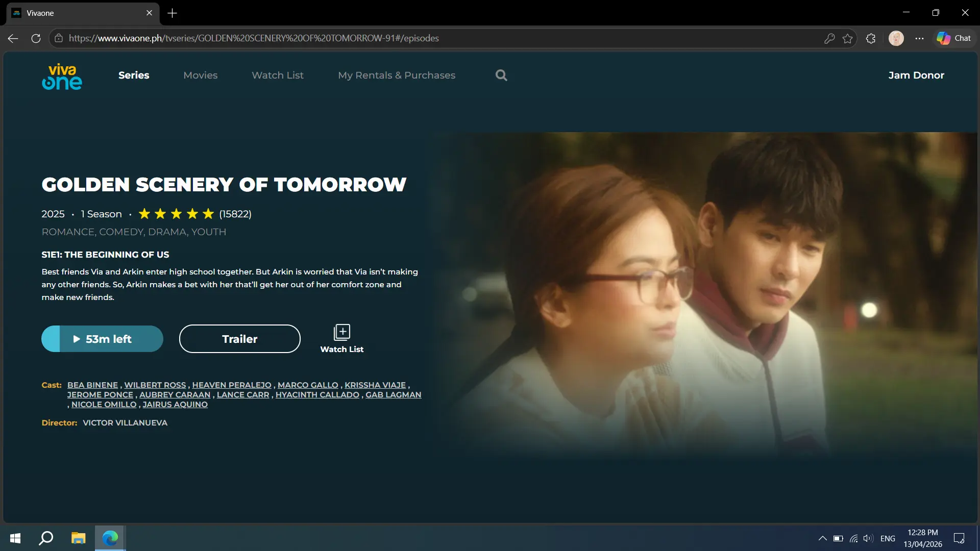Viewport: 980px width, 551px height.
Task: Open cast member WILBERT ROSS
Action: click(x=155, y=385)
